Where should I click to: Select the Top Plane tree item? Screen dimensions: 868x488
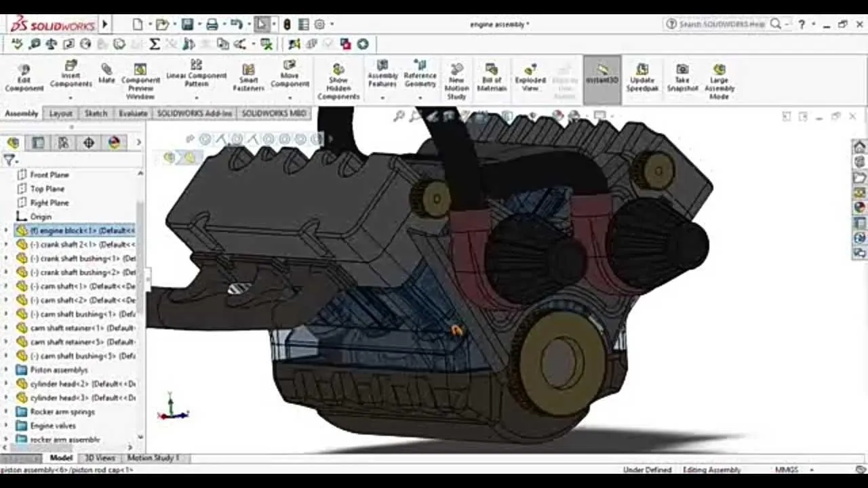coord(47,188)
